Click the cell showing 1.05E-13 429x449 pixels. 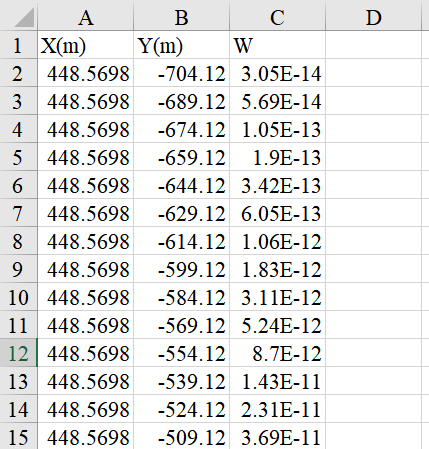(x=277, y=129)
